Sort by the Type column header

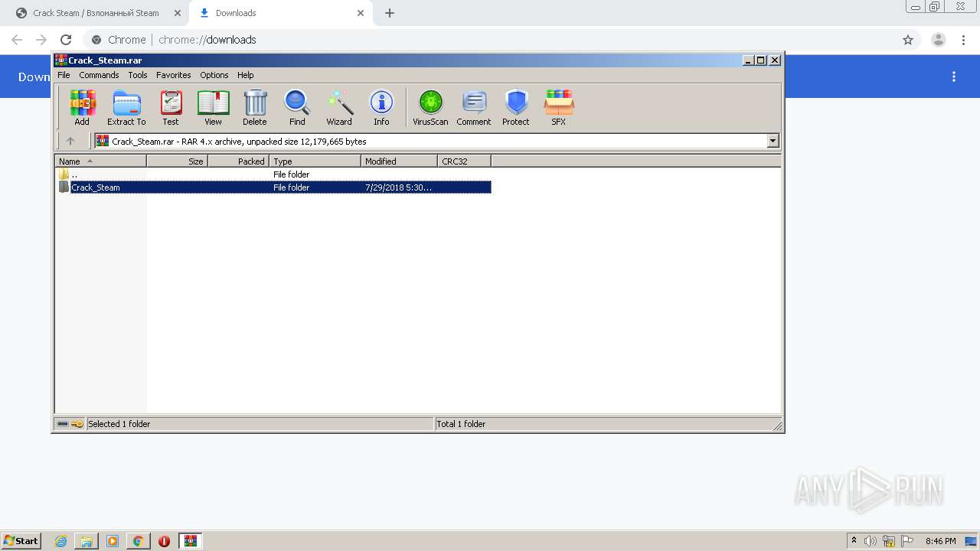click(x=315, y=161)
